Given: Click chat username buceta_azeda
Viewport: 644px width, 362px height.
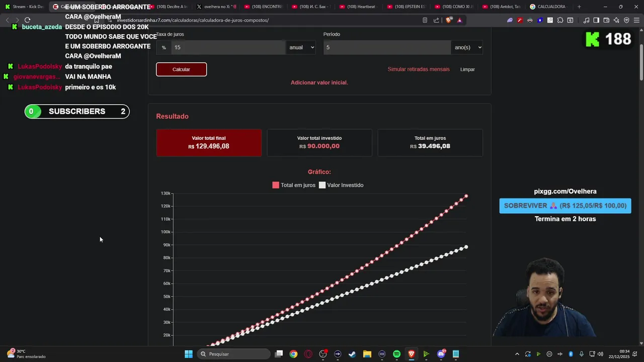Looking at the screenshot, I should click(42, 27).
